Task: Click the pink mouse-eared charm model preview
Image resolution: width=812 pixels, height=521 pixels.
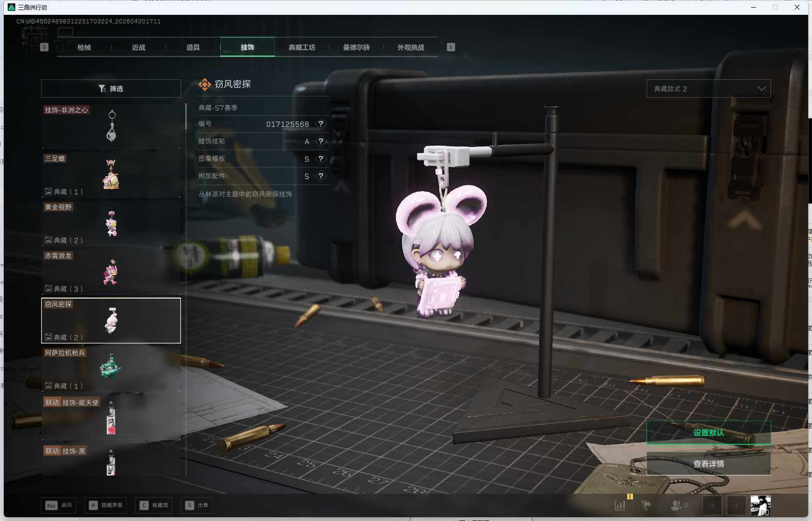Action: [x=441, y=251]
